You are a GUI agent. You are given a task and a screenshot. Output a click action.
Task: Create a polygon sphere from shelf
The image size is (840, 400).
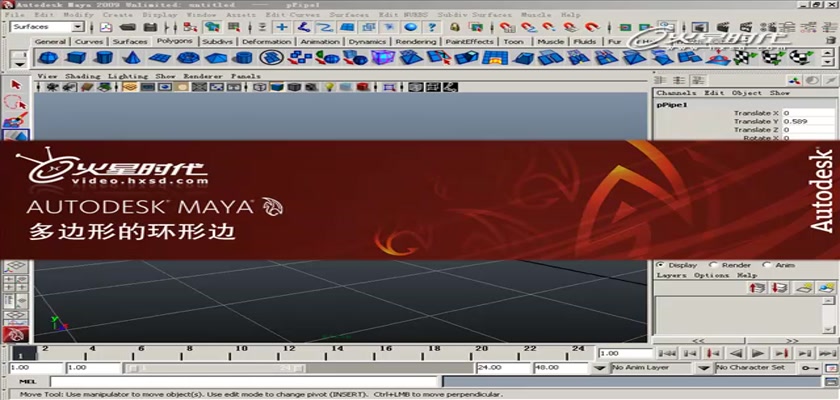pyautogui.click(x=49, y=57)
